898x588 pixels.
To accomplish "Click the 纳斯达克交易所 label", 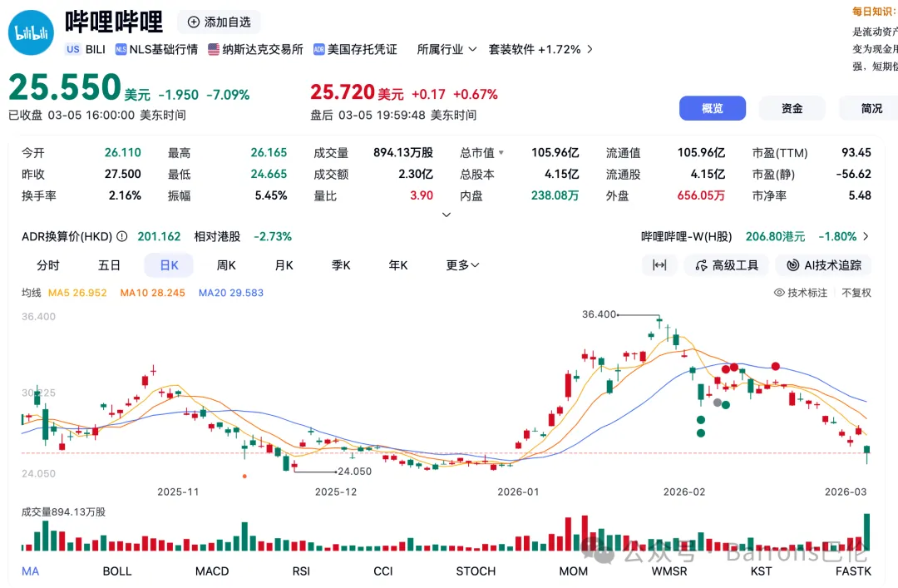I will click(263, 49).
